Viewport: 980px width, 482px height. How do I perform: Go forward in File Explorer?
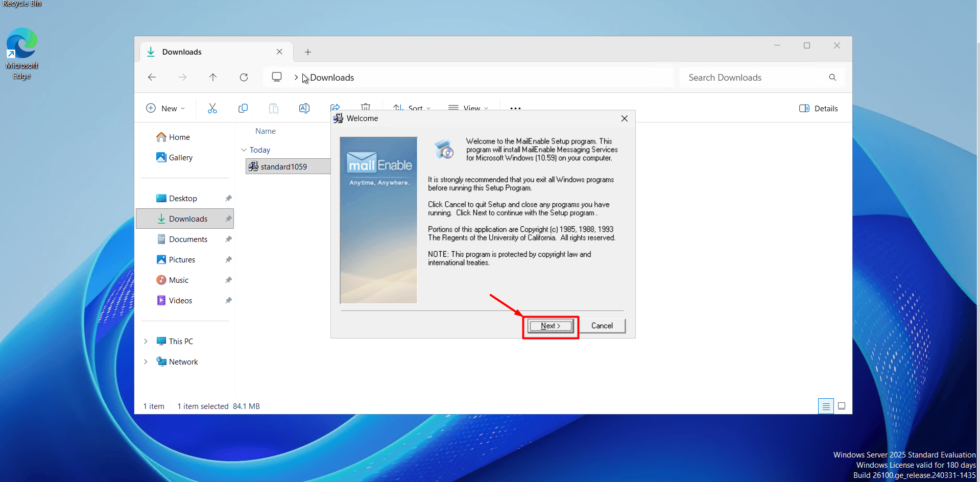tap(182, 77)
